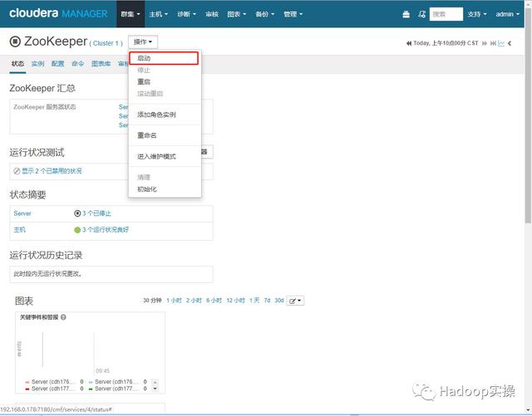Open the 主机 link in 状态摘要
The image size is (532, 416).
20,230
